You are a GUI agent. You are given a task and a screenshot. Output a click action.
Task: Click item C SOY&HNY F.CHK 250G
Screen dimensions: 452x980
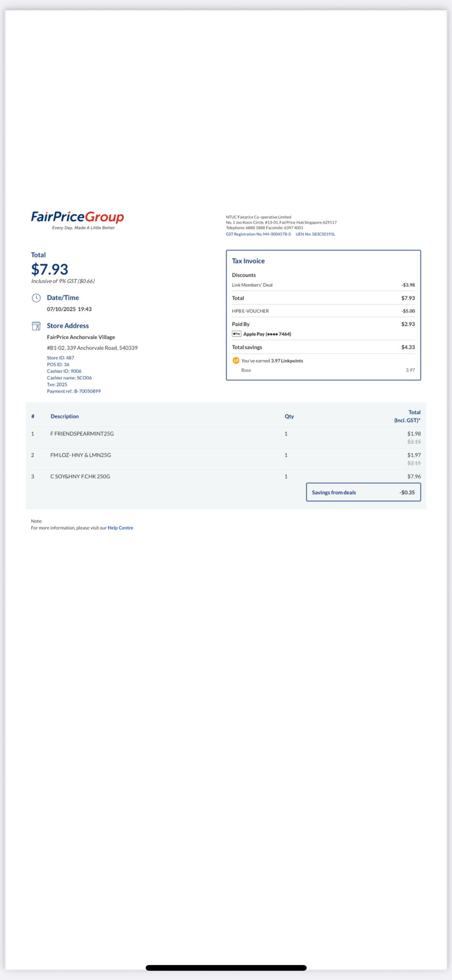tap(80, 477)
